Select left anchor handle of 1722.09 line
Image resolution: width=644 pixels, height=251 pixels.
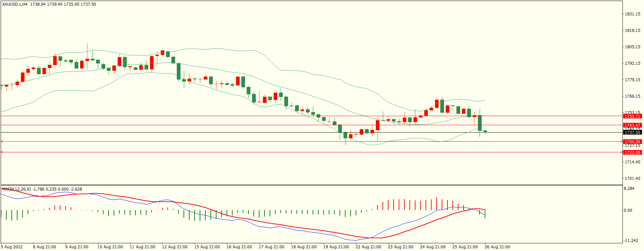2,152
